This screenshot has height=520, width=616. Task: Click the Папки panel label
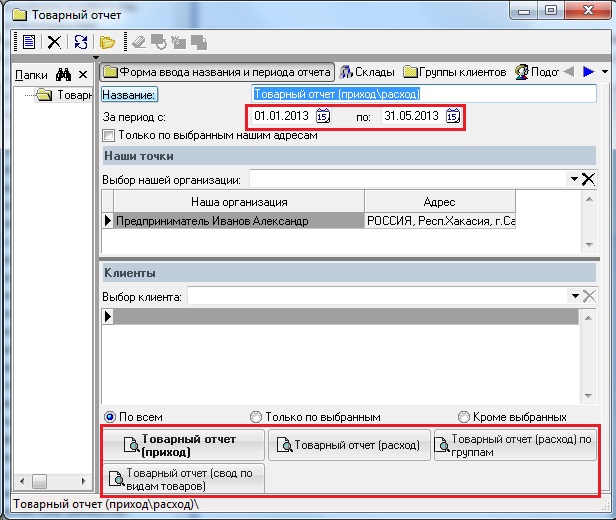31,75
